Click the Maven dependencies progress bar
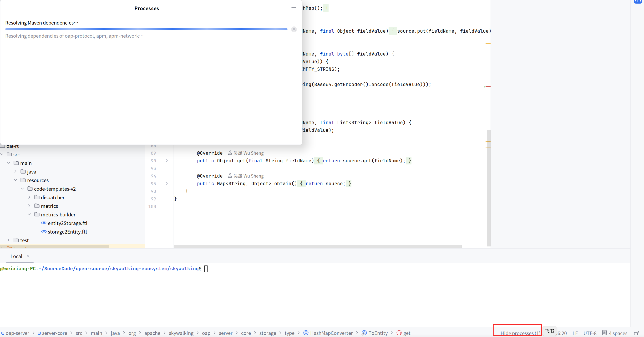 coord(146,29)
